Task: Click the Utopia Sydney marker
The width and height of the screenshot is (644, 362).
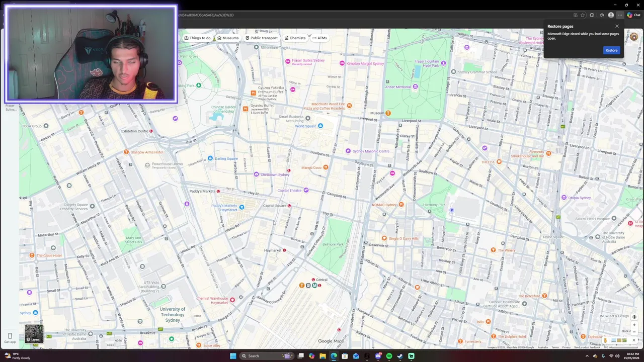Action: click(x=563, y=198)
